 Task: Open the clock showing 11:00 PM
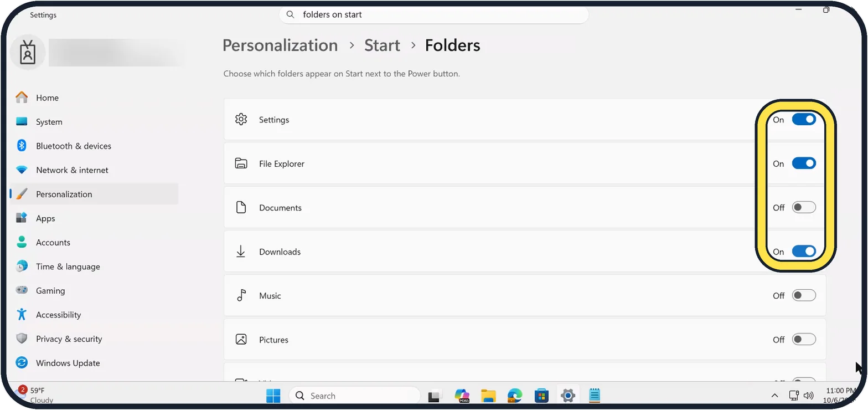click(840, 395)
